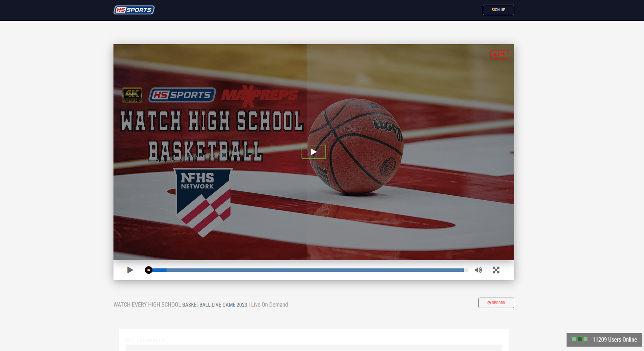Mute audio with the speaker icon
The image size is (644, 351).
click(478, 270)
